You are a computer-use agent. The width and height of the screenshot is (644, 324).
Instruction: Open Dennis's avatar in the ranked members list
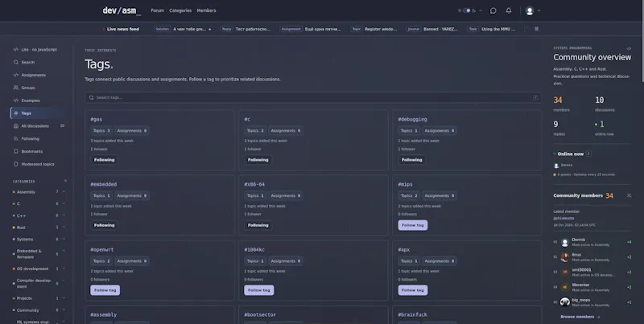(x=565, y=242)
